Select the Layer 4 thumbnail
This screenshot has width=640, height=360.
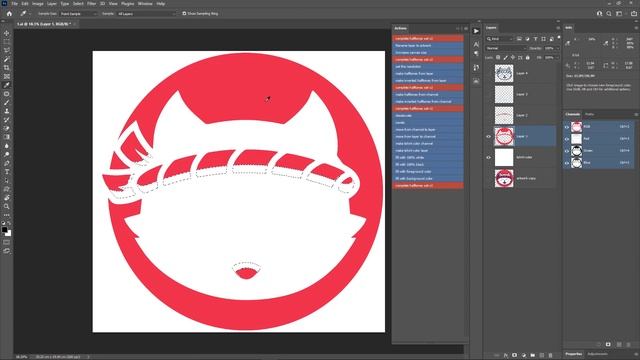[x=504, y=73]
